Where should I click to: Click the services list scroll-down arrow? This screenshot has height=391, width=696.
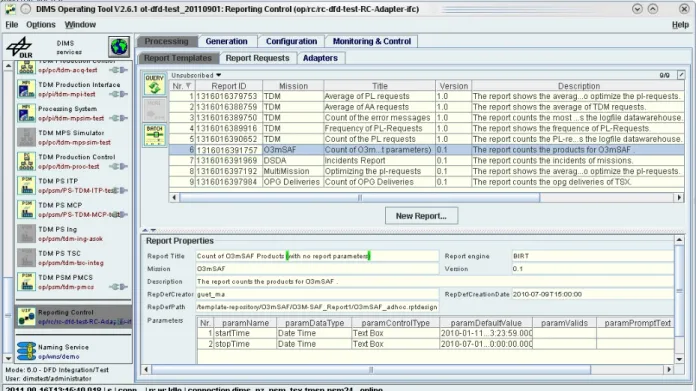(8, 358)
